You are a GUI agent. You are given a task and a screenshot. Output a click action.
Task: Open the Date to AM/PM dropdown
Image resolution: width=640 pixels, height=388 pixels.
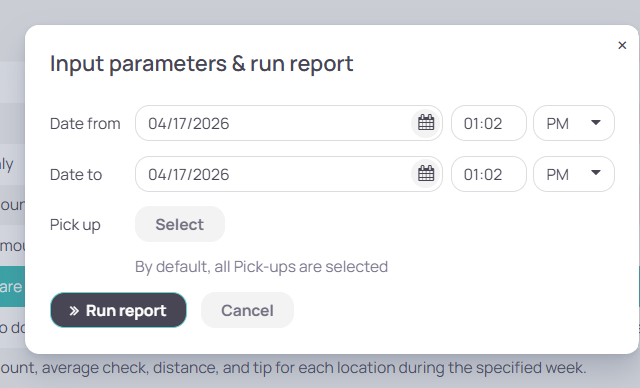[573, 174]
